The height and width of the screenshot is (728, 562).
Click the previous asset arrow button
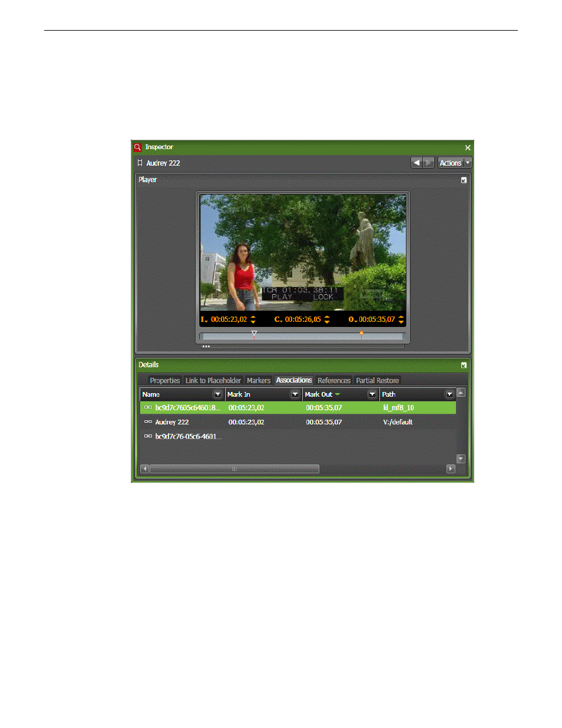[416, 163]
